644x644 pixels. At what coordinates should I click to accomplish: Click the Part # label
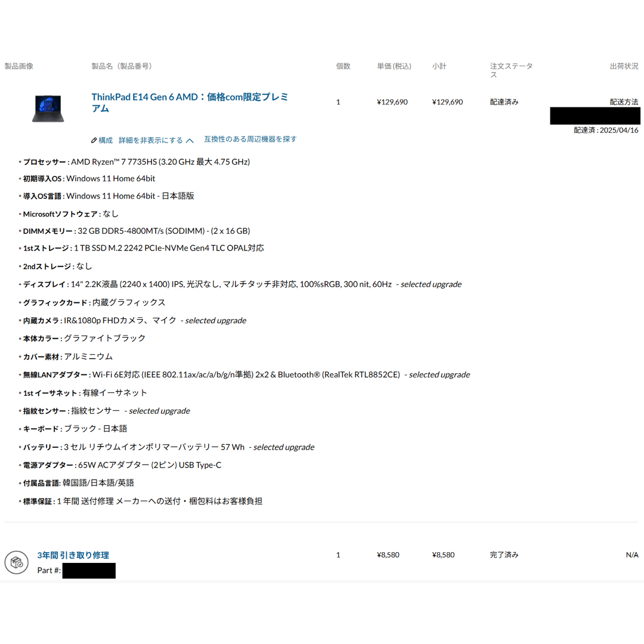(x=49, y=571)
